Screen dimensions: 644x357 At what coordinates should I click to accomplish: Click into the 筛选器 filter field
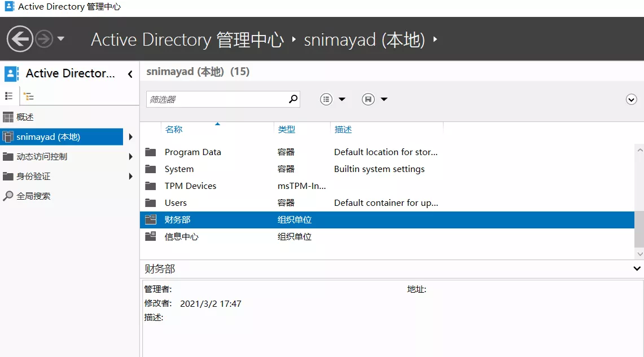(x=217, y=99)
